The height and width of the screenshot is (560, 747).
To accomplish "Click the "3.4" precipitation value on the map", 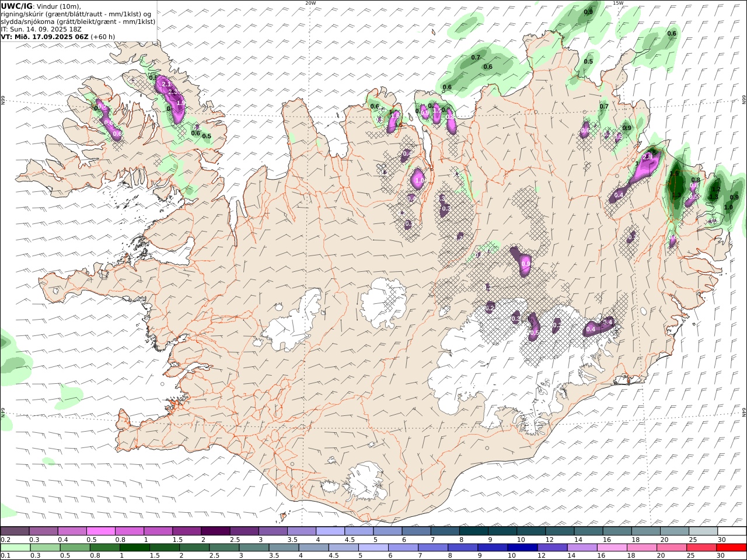I will click(607, 322).
